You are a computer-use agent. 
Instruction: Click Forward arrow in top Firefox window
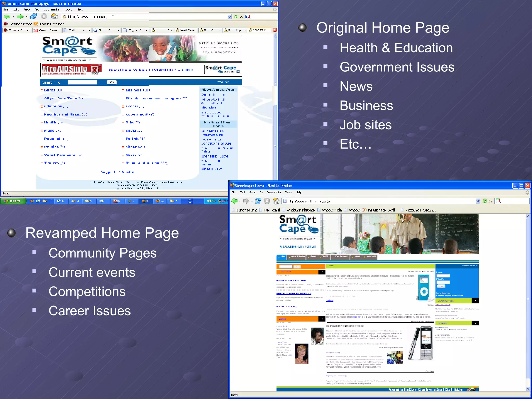pos(20,17)
